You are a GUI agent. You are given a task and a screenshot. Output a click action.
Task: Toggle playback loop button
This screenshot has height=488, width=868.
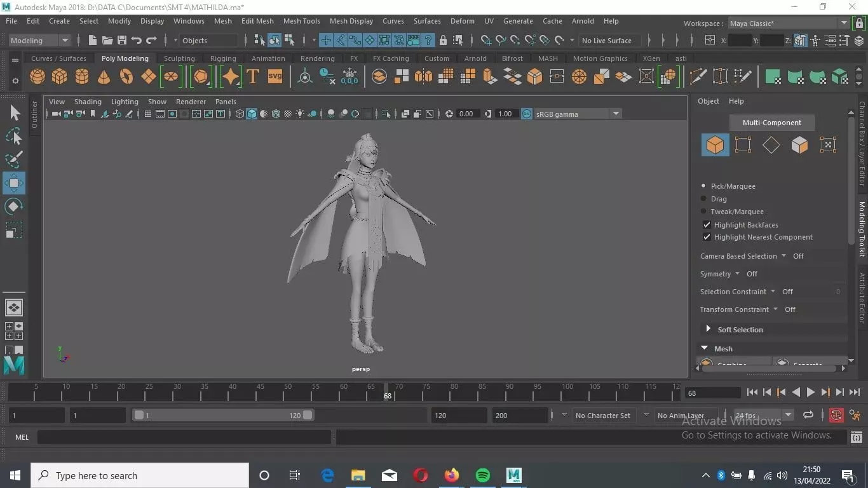coord(808,415)
